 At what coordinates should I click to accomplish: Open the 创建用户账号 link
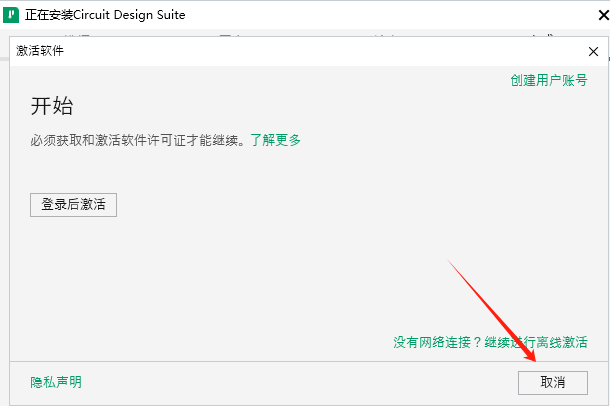point(549,80)
